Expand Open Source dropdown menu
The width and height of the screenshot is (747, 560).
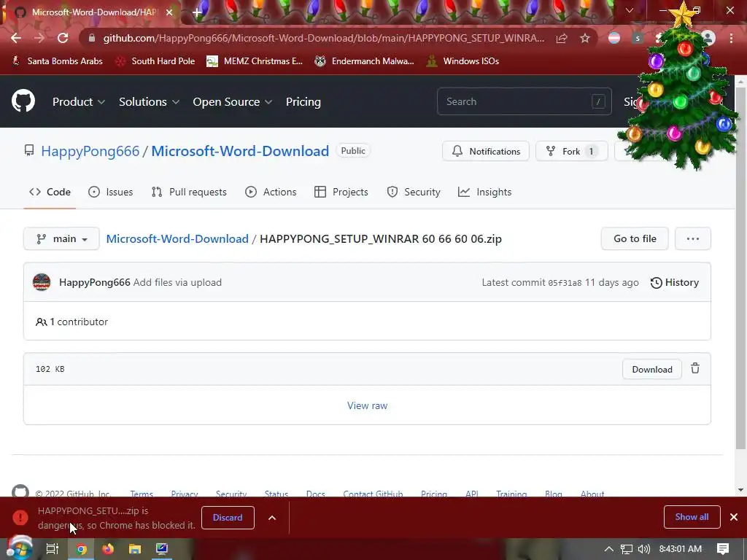click(233, 101)
